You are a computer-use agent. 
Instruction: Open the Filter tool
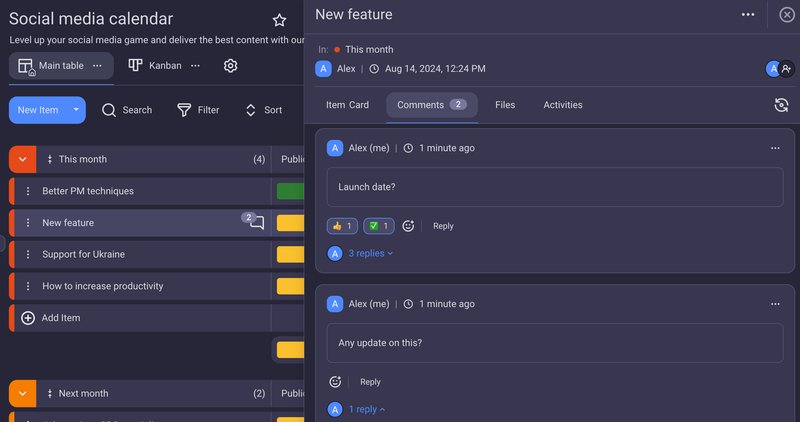[198, 110]
